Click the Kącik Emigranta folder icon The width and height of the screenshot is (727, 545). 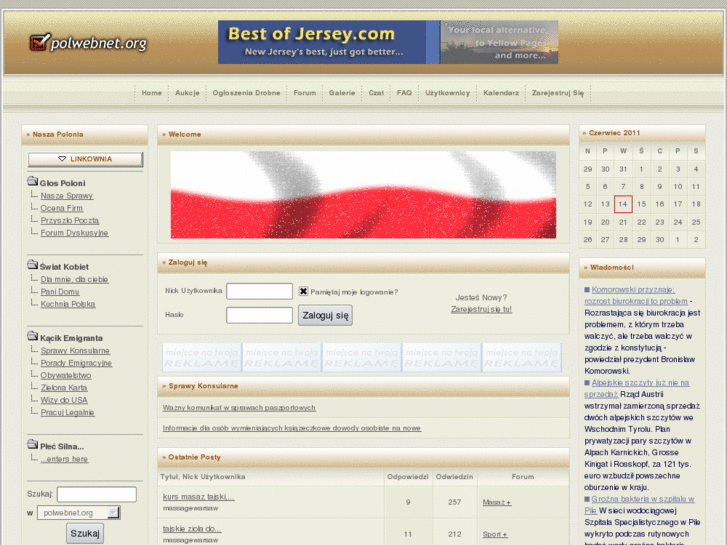[x=32, y=336]
